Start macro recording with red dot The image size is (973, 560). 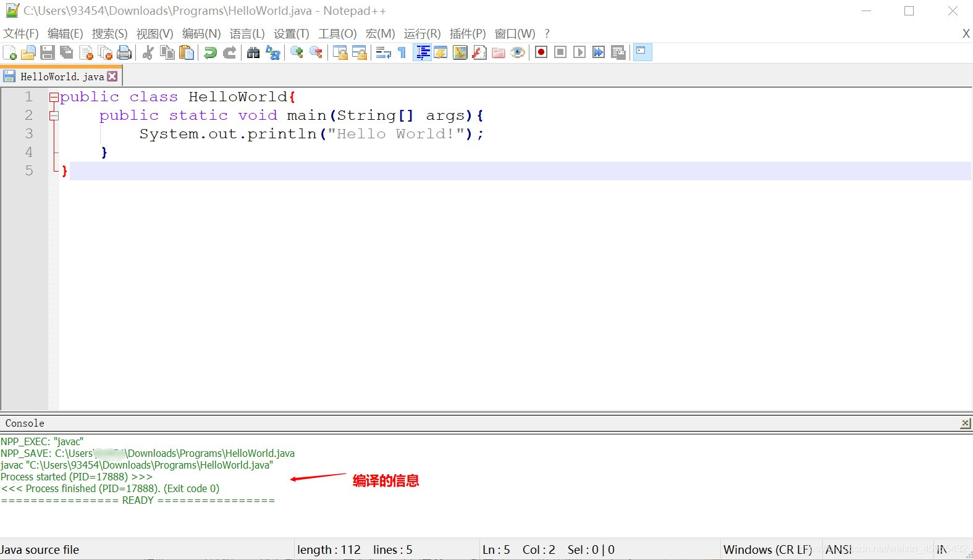(x=541, y=52)
